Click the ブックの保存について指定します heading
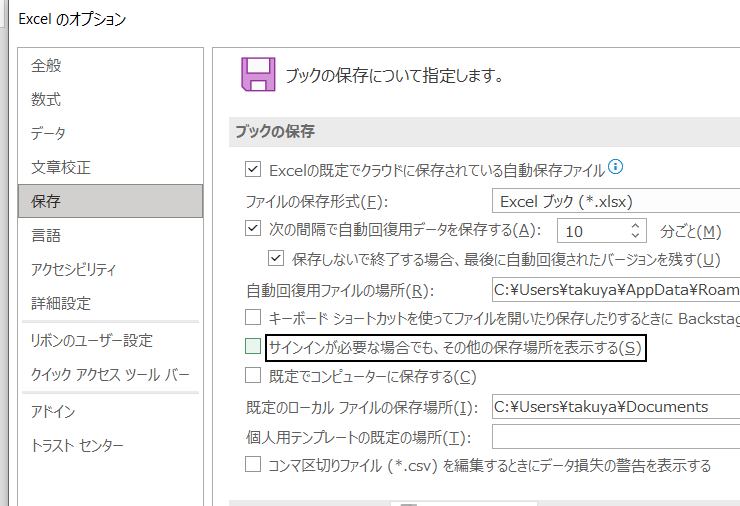Screen dimensions: 740x506 [394, 76]
